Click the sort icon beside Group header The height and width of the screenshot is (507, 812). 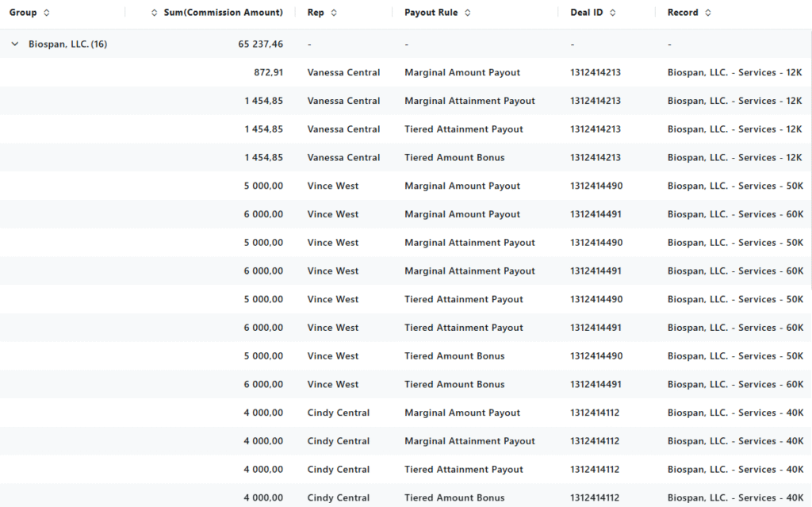tap(46, 13)
